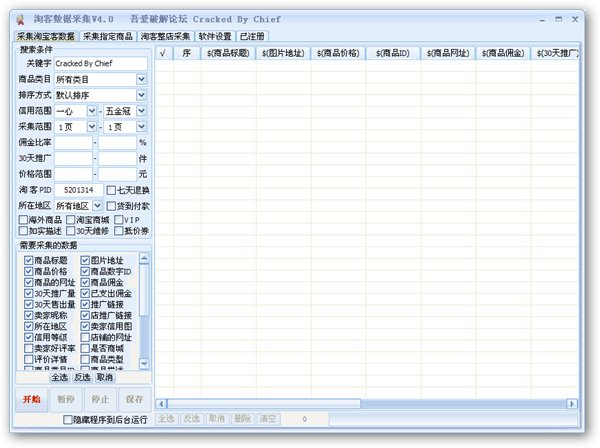
Task: Click the 序 column header
Action: point(187,53)
